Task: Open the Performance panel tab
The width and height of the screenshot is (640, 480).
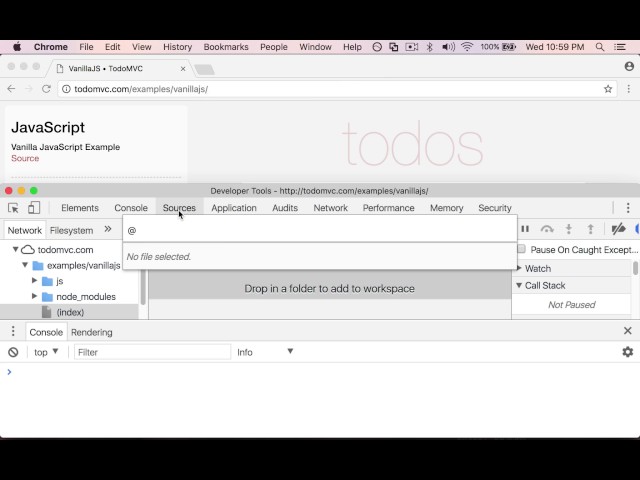Action: pos(389,208)
